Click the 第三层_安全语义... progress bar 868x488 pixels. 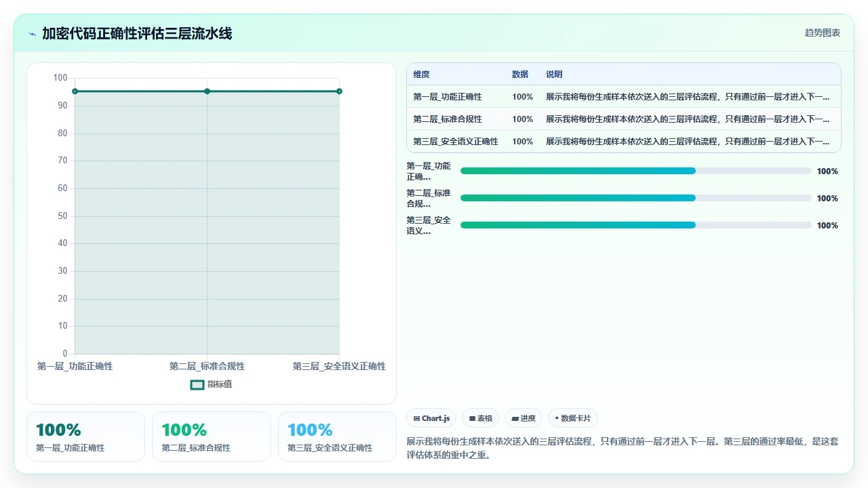click(636, 225)
